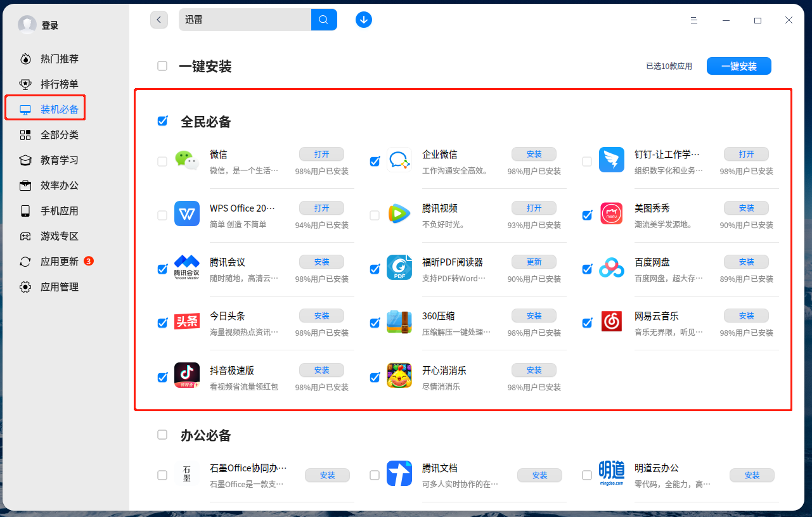Click the 登录 login link
The image size is (812, 517).
point(50,25)
